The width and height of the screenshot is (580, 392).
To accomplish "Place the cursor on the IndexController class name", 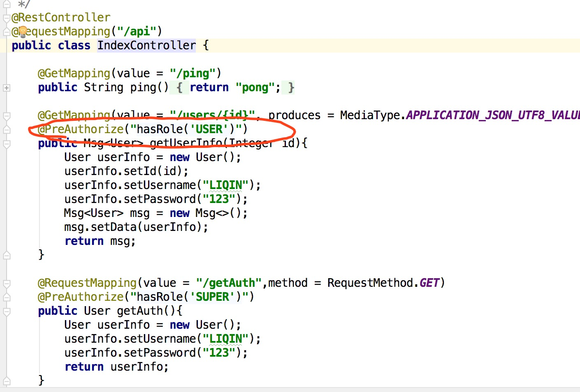I will point(146,45).
